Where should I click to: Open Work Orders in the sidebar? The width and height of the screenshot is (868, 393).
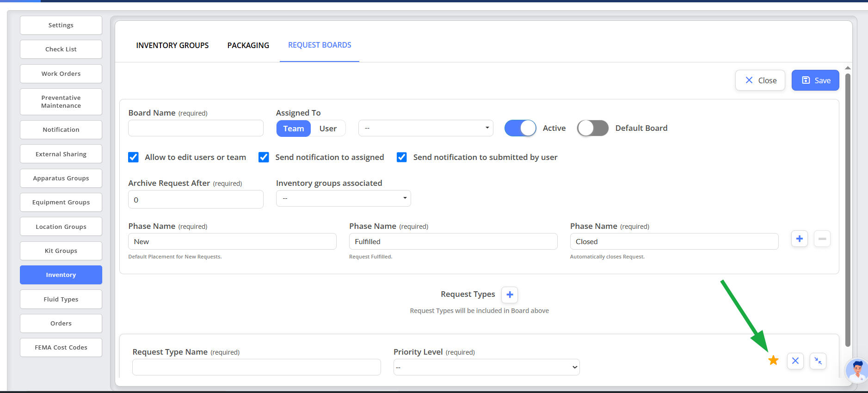tap(61, 74)
